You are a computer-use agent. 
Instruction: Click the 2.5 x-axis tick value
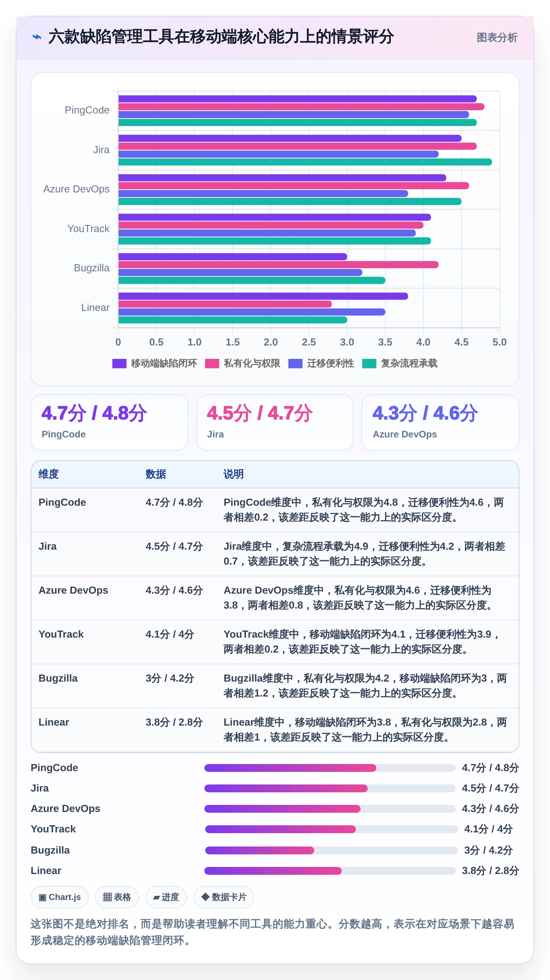309,342
